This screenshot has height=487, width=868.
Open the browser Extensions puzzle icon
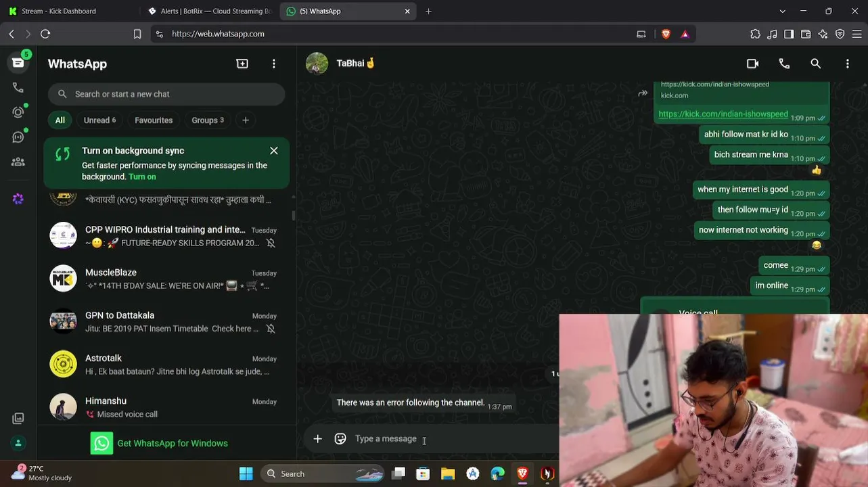[755, 34]
